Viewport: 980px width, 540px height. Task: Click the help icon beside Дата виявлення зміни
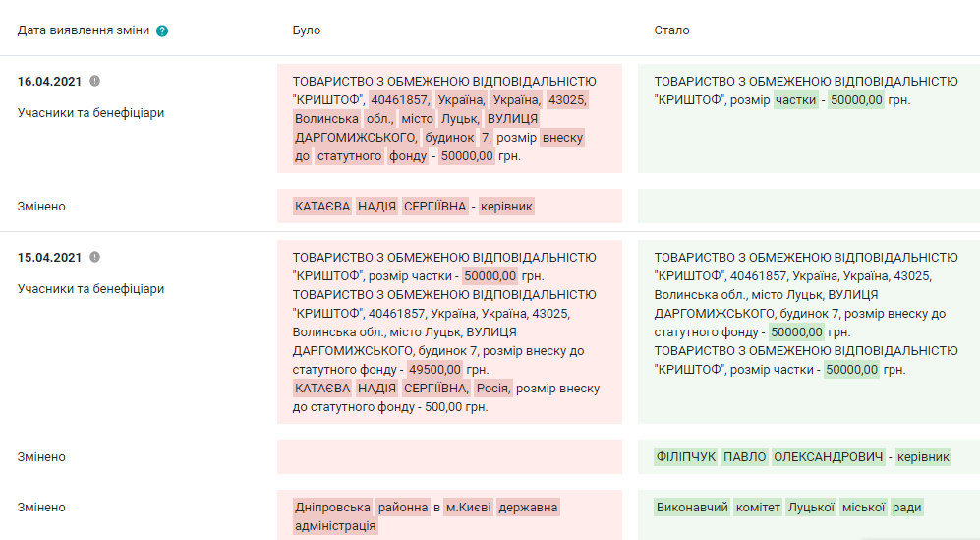coord(162,30)
